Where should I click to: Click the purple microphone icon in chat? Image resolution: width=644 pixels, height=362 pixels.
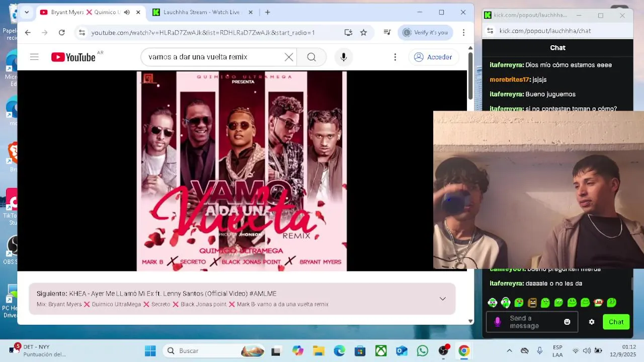tap(498, 322)
